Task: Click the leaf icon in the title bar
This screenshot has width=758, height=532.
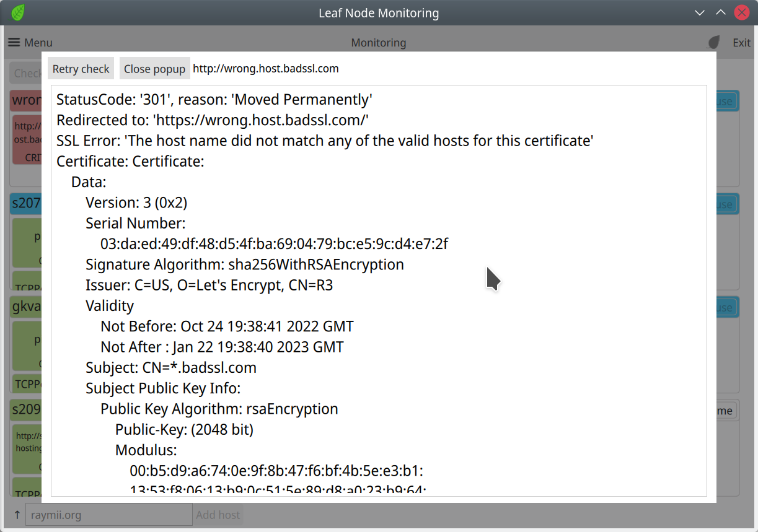Action: (17, 12)
